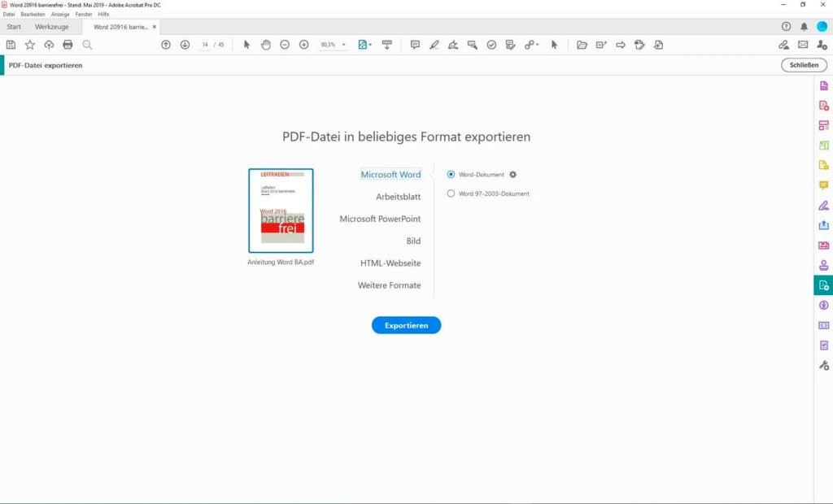The image size is (833, 504).
Task: Click the Anleitung Word BA.pdf thumbnail
Action: pos(281,211)
